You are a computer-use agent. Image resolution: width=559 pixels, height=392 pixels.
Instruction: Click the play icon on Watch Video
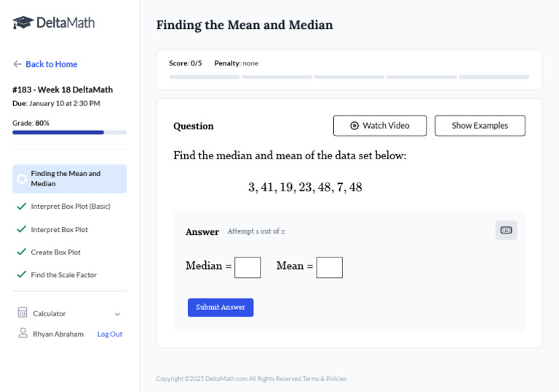click(354, 126)
